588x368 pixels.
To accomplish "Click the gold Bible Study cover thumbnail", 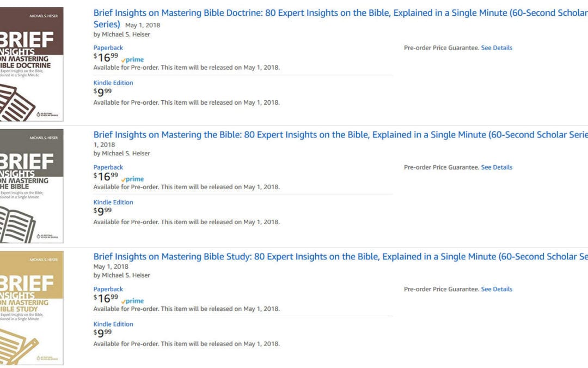I will pyautogui.click(x=32, y=307).
